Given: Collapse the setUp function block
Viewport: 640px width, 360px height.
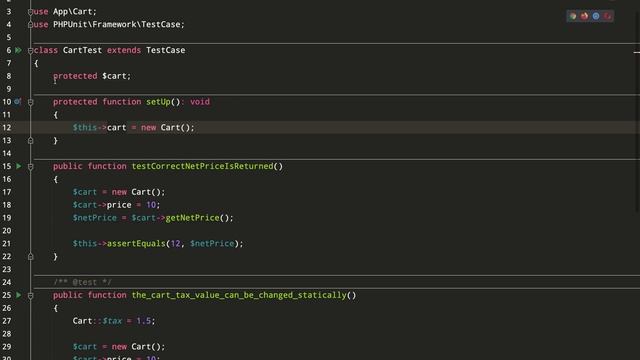Looking at the screenshot, I should click(x=31, y=102).
